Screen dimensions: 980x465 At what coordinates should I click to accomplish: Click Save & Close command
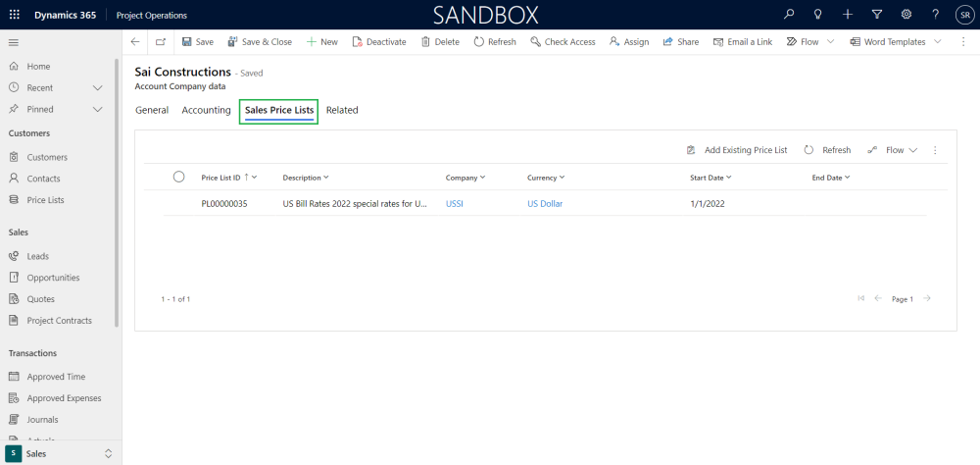tap(260, 42)
